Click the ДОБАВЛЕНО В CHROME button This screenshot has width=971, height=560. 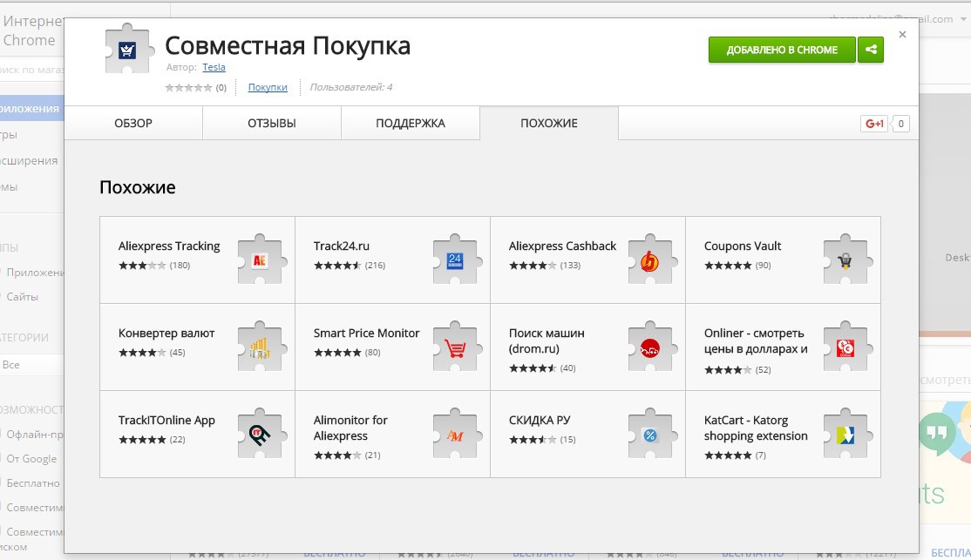(782, 50)
